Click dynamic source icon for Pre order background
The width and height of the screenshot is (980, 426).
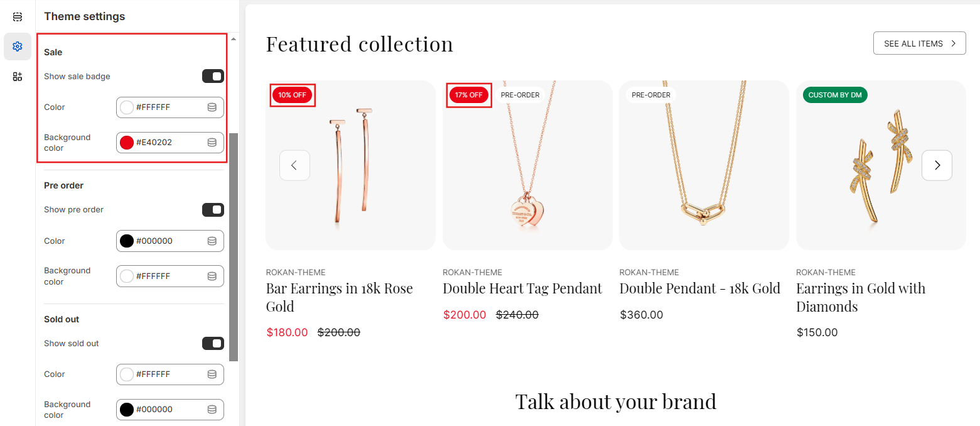pos(212,276)
